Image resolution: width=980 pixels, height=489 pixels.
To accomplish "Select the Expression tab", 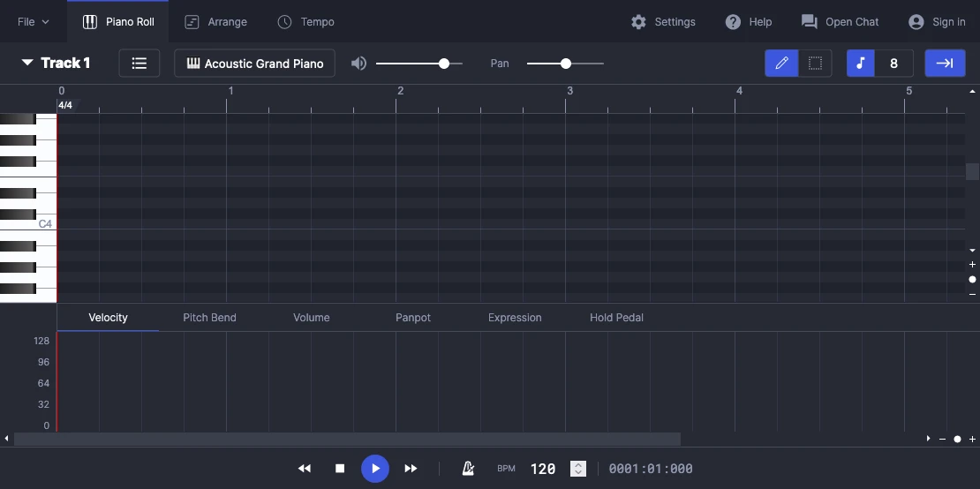I will pyautogui.click(x=515, y=317).
